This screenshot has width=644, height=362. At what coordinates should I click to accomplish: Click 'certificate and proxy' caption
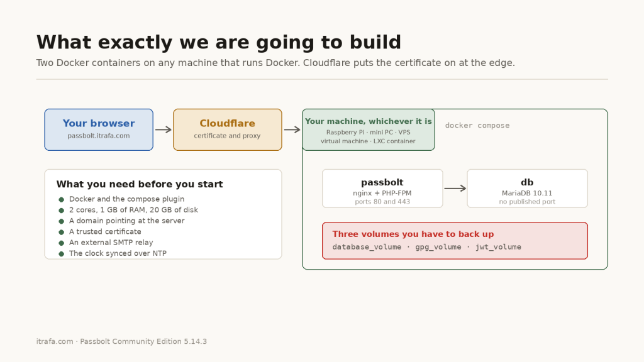coord(227,136)
